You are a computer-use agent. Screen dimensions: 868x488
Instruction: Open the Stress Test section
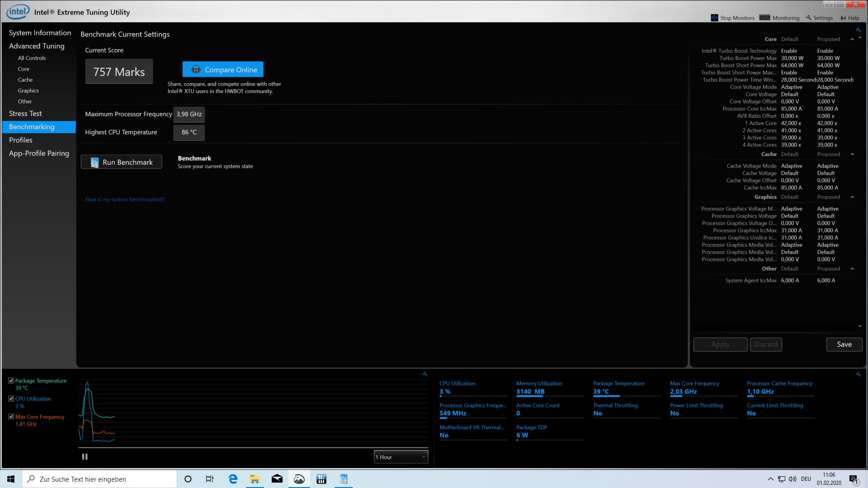(x=25, y=114)
